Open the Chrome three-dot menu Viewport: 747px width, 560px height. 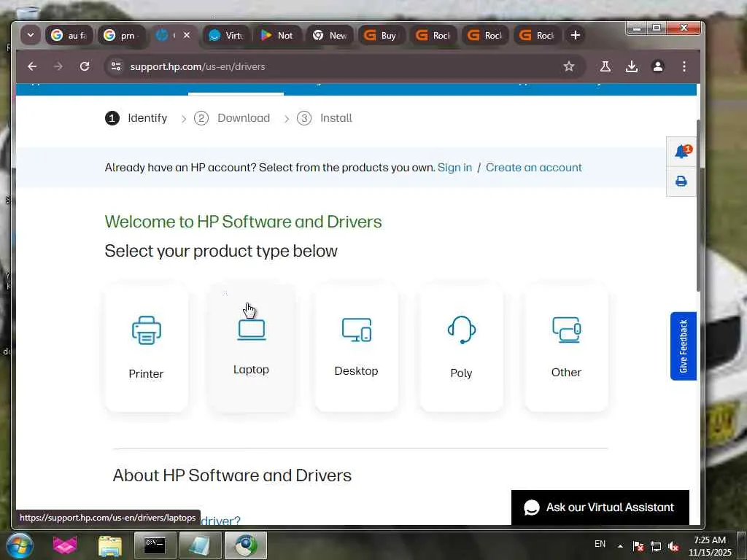coord(684,66)
